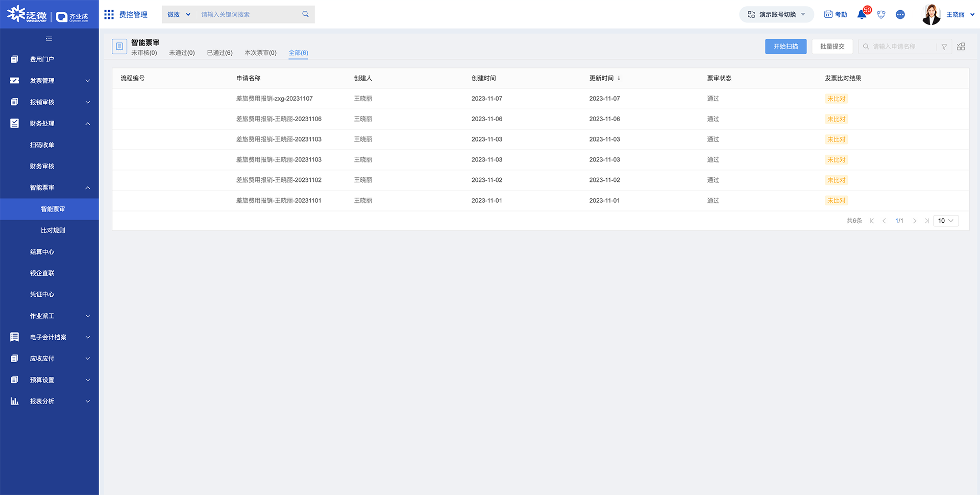Click the 开始扫描 button

tap(786, 46)
